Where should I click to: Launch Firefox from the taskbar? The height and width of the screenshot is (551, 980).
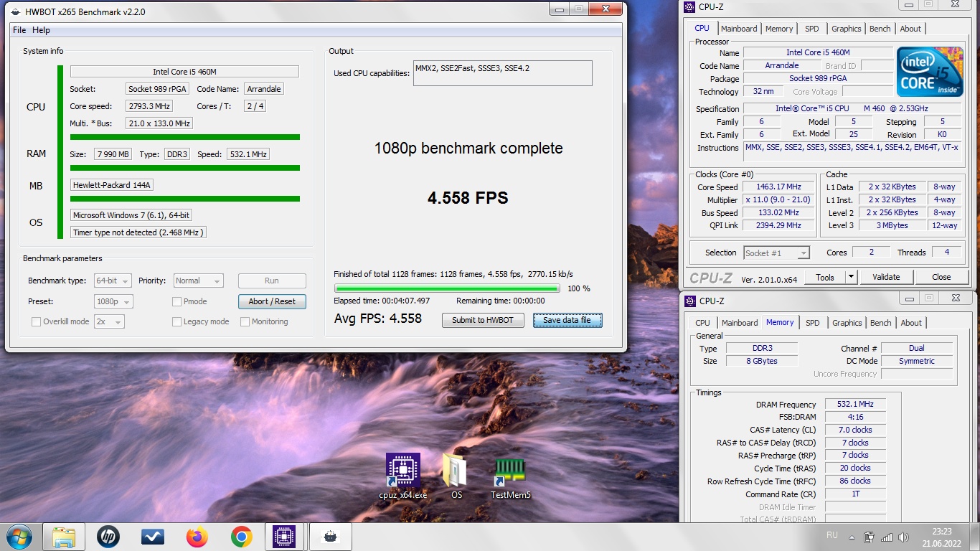pyautogui.click(x=197, y=537)
